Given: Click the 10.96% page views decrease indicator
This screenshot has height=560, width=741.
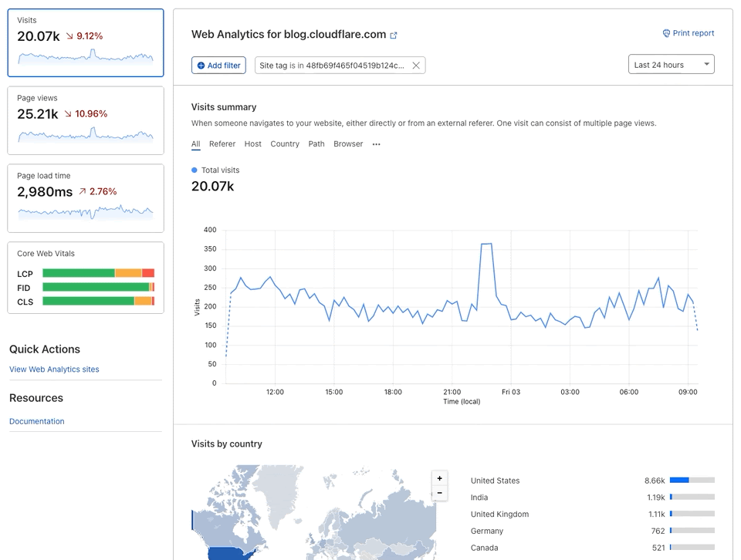Looking at the screenshot, I should click(86, 114).
